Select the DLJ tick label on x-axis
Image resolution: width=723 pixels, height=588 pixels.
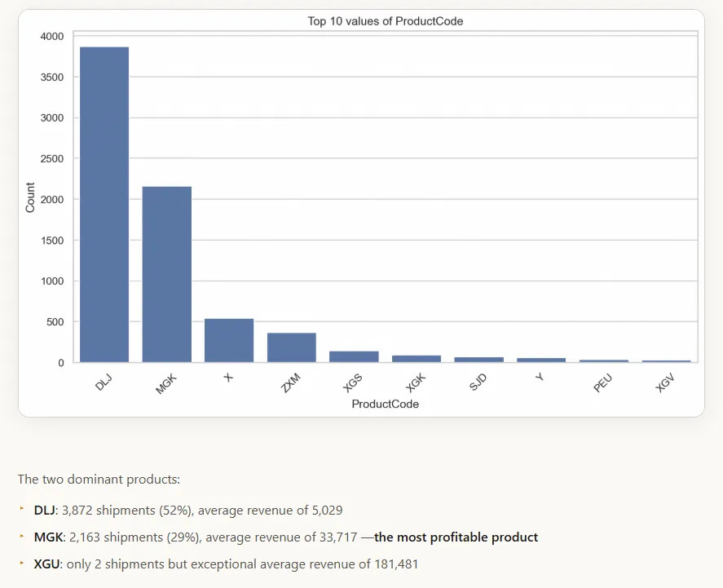point(103,382)
